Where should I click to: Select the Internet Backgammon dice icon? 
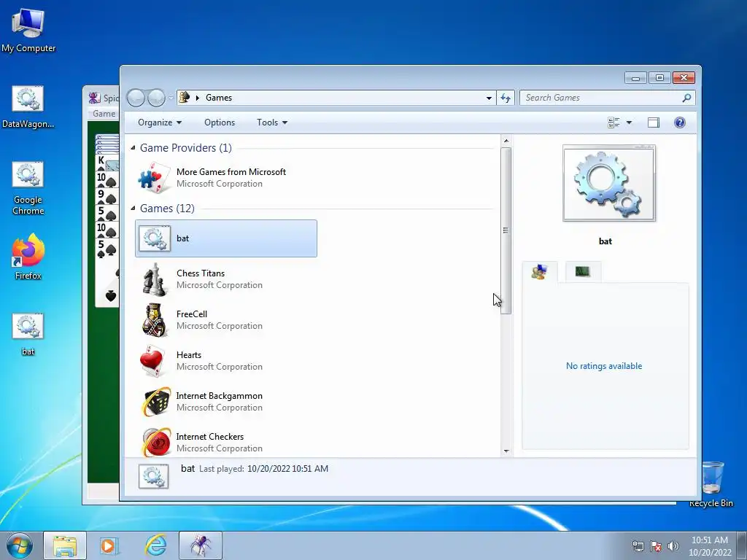[x=156, y=402]
